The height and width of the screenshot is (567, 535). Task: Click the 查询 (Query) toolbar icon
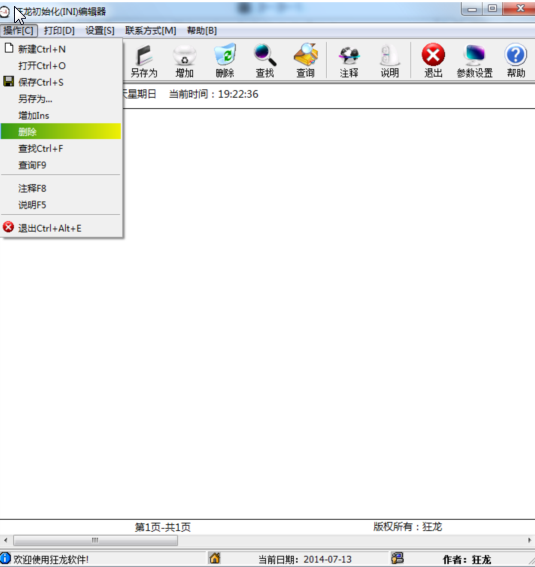305,61
